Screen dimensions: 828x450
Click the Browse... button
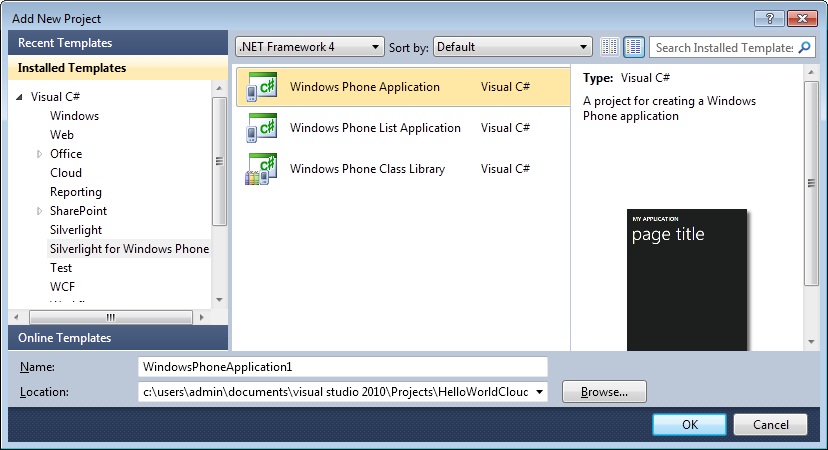click(604, 392)
